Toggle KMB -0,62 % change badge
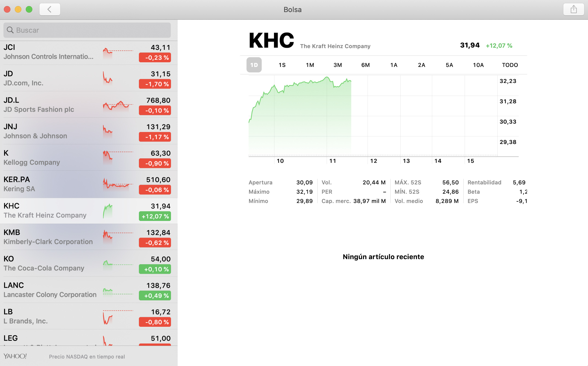588x366 pixels. (x=155, y=243)
